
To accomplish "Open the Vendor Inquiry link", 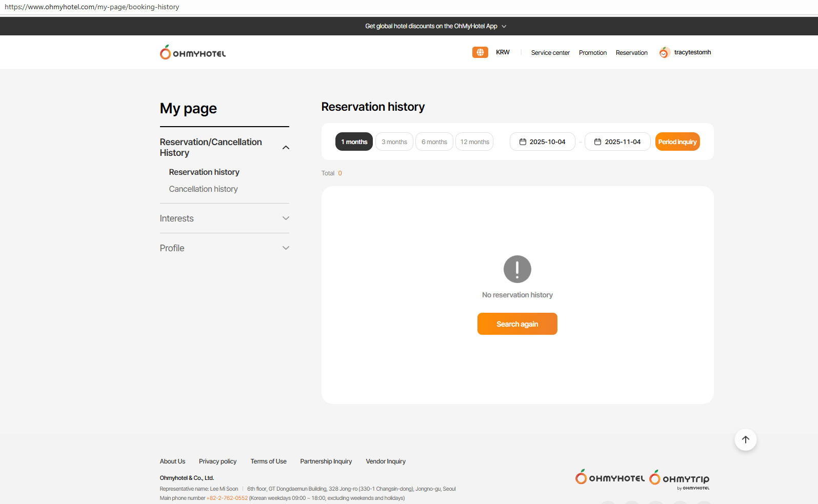I will (x=386, y=461).
